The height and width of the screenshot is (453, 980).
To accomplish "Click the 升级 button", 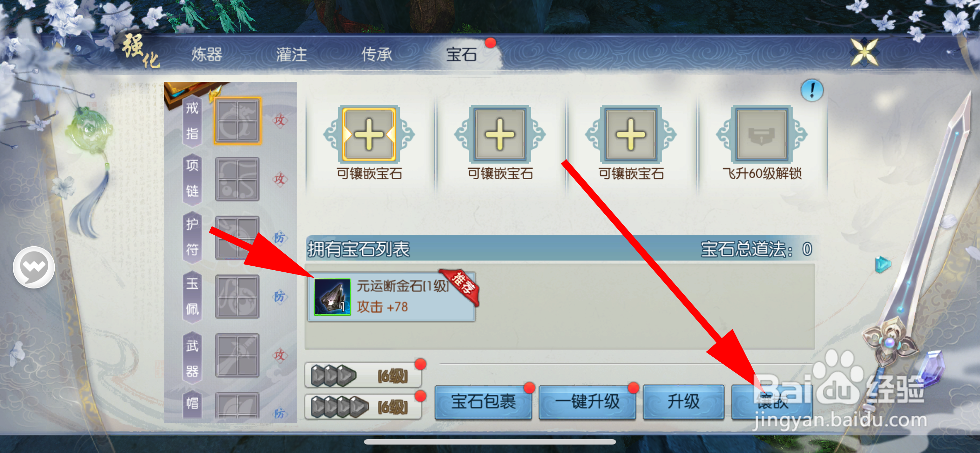I will (683, 401).
